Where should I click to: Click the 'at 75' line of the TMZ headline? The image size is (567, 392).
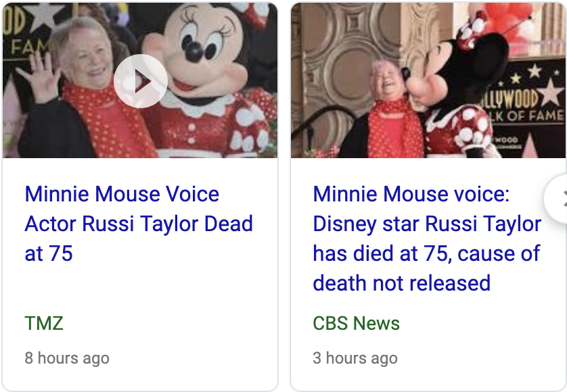click(49, 253)
